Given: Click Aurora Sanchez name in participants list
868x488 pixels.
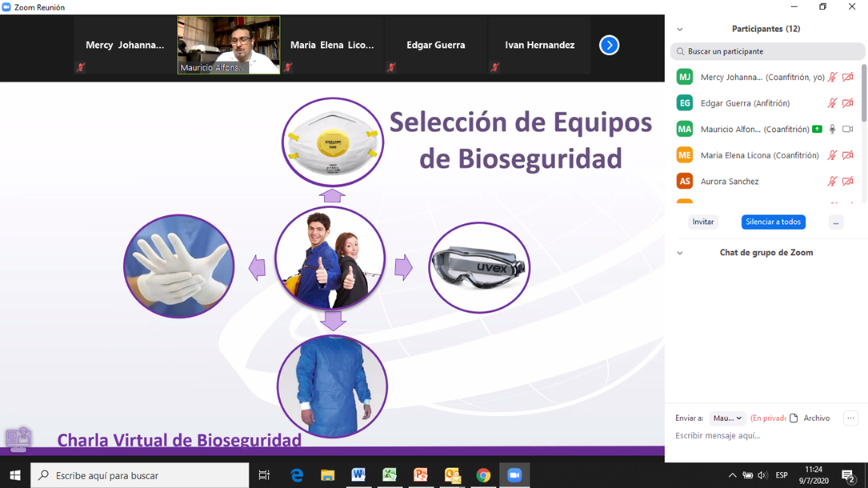Looking at the screenshot, I should 730,182.
